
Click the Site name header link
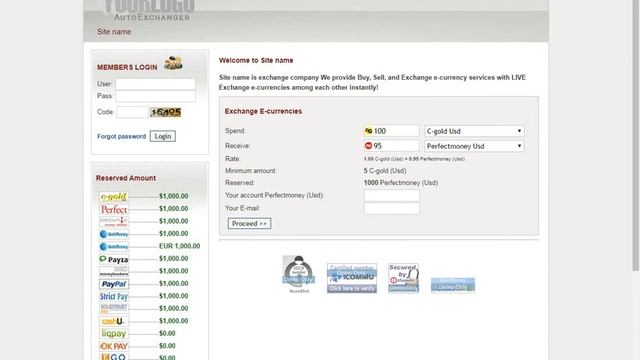[114, 32]
